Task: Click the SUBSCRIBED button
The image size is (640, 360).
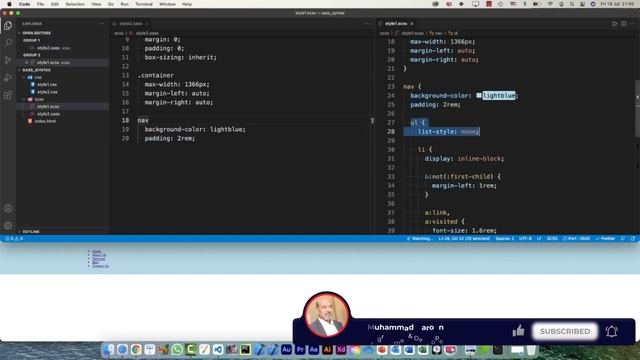Action: coord(565,331)
